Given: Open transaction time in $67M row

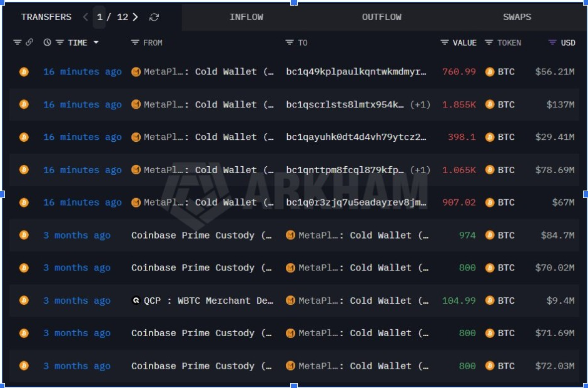Looking at the screenshot, I should click(83, 202).
